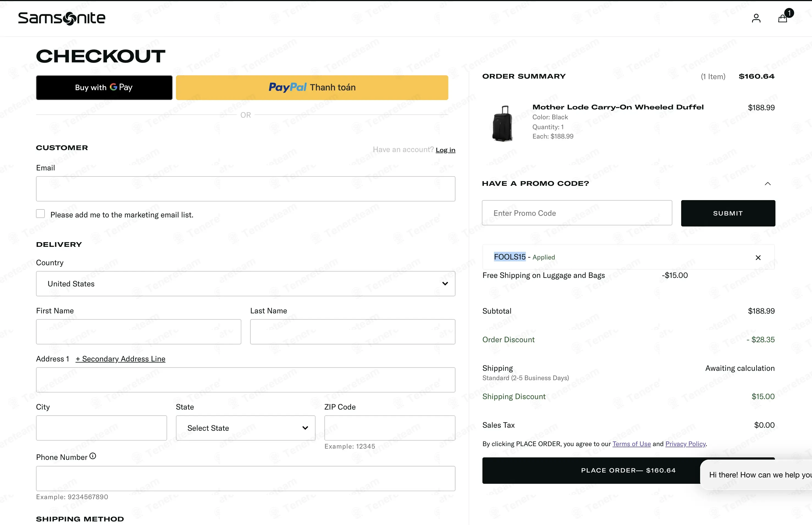Focus the Last Name field
Image resolution: width=812 pixels, height=525 pixels.
tap(352, 332)
